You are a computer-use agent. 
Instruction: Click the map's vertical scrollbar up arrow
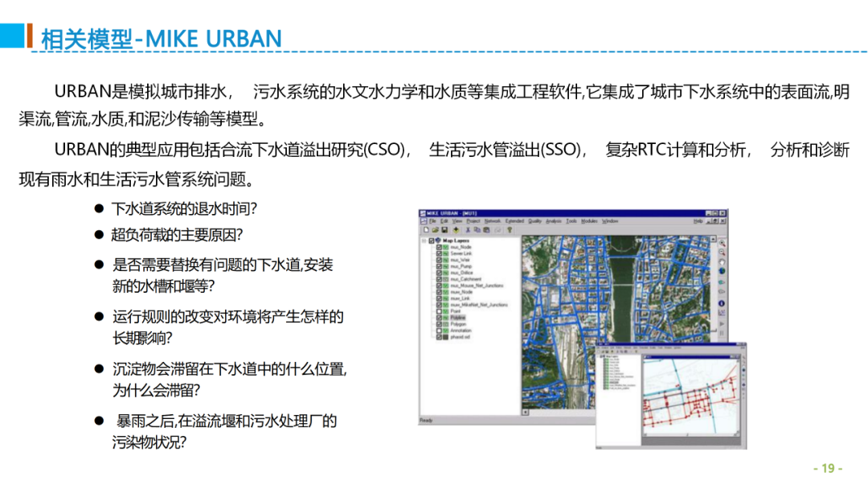click(713, 239)
